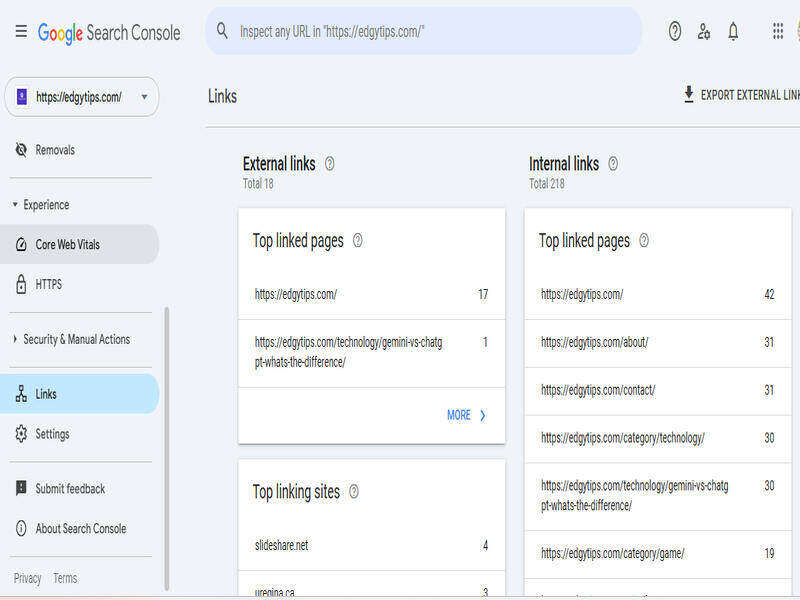Click the edgytips.com property favicon
This screenshot has width=800, height=600.
tap(22, 96)
